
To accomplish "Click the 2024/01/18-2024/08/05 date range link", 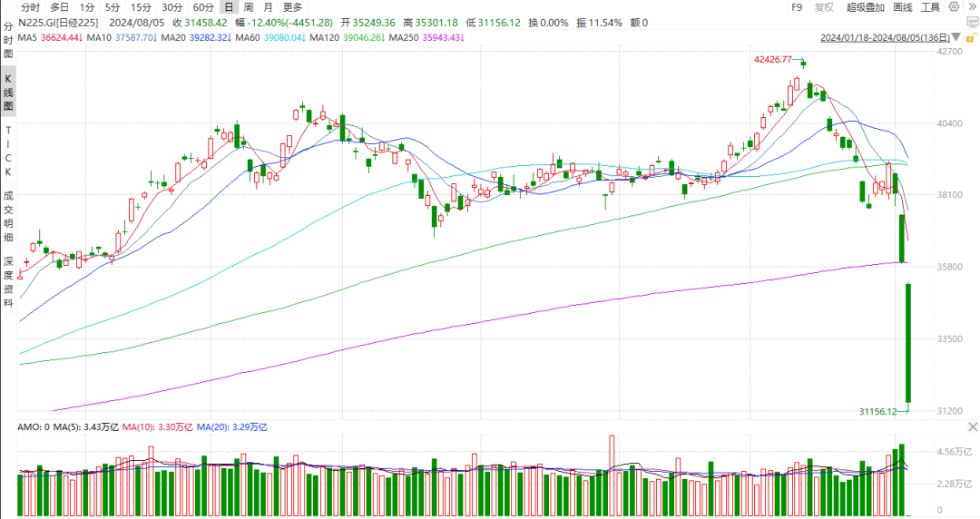I will click(884, 37).
